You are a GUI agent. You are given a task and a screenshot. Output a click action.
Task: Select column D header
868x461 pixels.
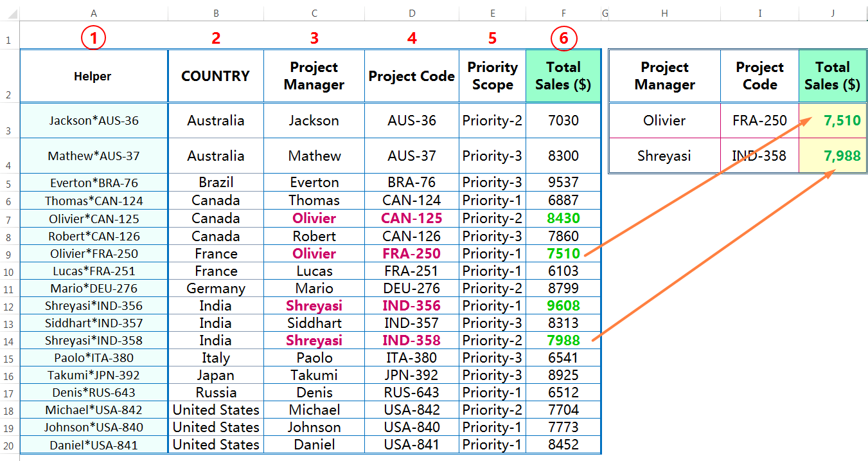pos(412,13)
